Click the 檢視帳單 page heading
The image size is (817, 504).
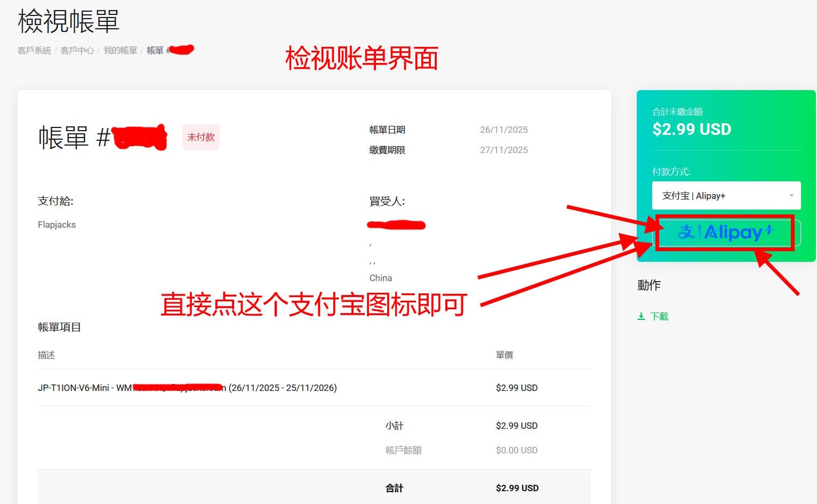[x=68, y=21]
